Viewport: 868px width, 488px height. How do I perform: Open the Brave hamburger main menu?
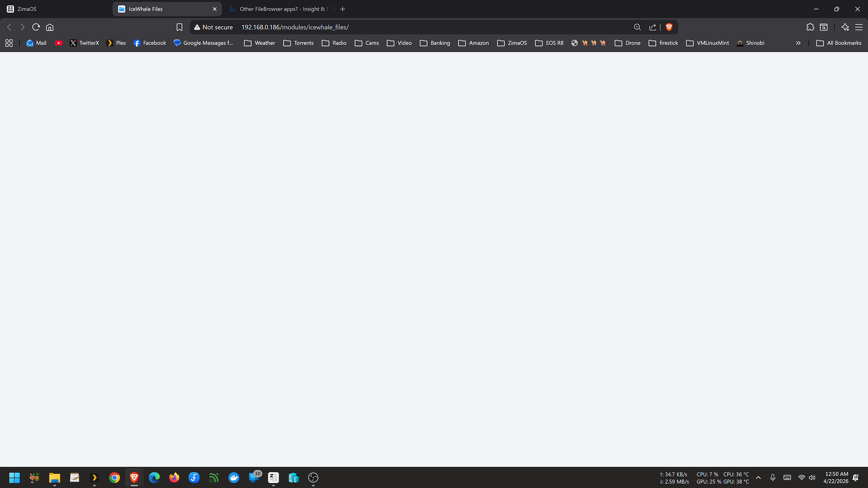click(859, 27)
